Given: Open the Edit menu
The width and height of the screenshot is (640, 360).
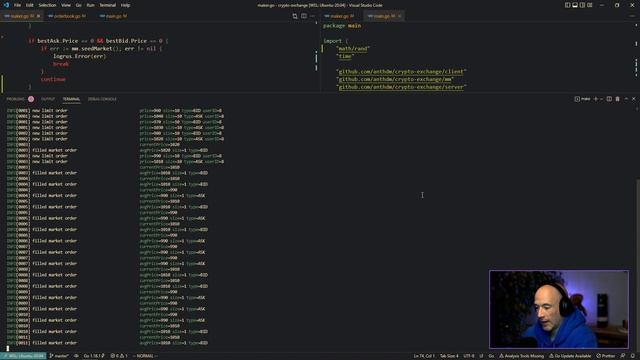Looking at the screenshot, I should pos(29,5).
